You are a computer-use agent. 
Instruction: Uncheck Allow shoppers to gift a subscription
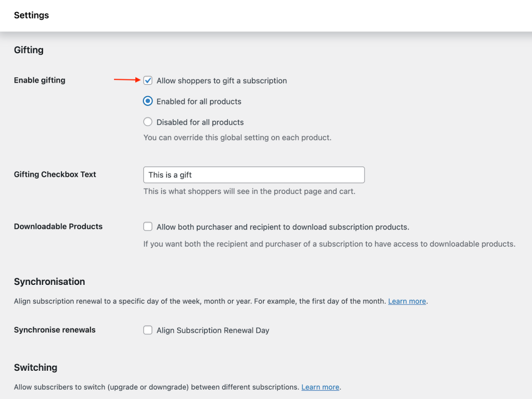pyautogui.click(x=148, y=80)
